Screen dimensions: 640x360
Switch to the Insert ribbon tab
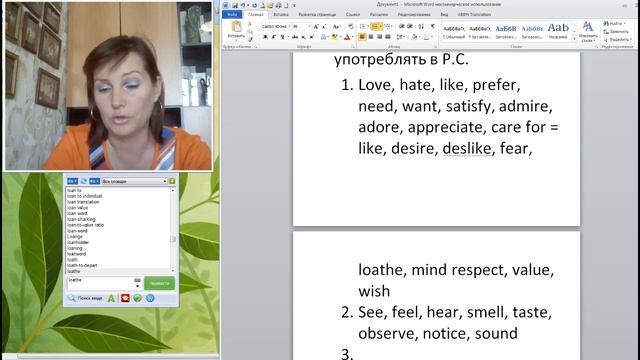point(281,15)
